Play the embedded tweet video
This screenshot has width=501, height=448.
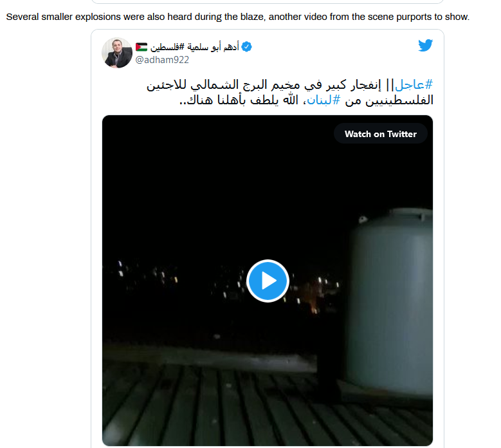(x=268, y=281)
